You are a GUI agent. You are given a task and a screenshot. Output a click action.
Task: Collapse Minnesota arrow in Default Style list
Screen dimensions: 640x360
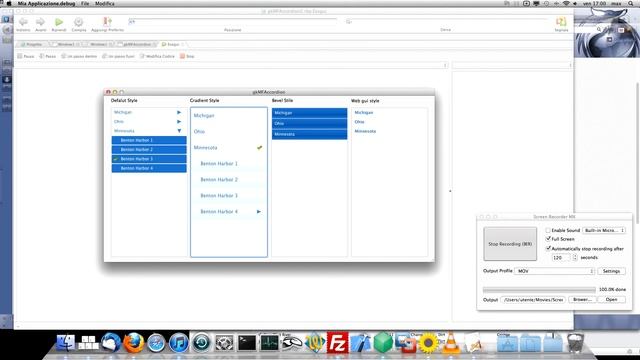coord(179,131)
